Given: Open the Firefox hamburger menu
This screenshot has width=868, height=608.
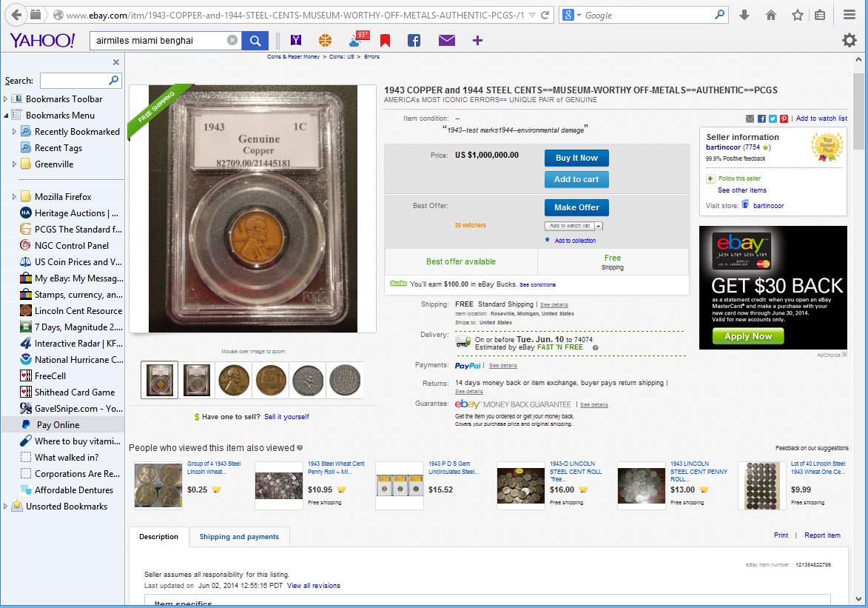Looking at the screenshot, I should coord(850,15).
